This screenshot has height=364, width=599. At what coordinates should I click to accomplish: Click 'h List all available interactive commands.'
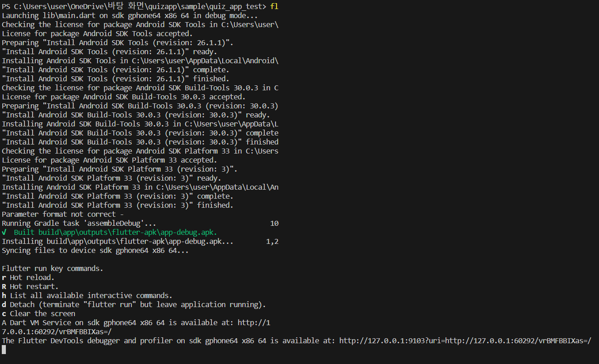tap(87, 295)
